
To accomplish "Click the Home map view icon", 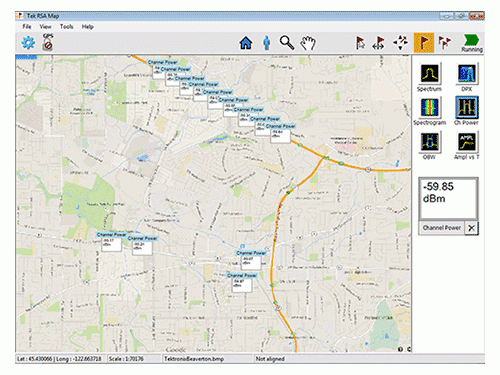I will pos(246,43).
